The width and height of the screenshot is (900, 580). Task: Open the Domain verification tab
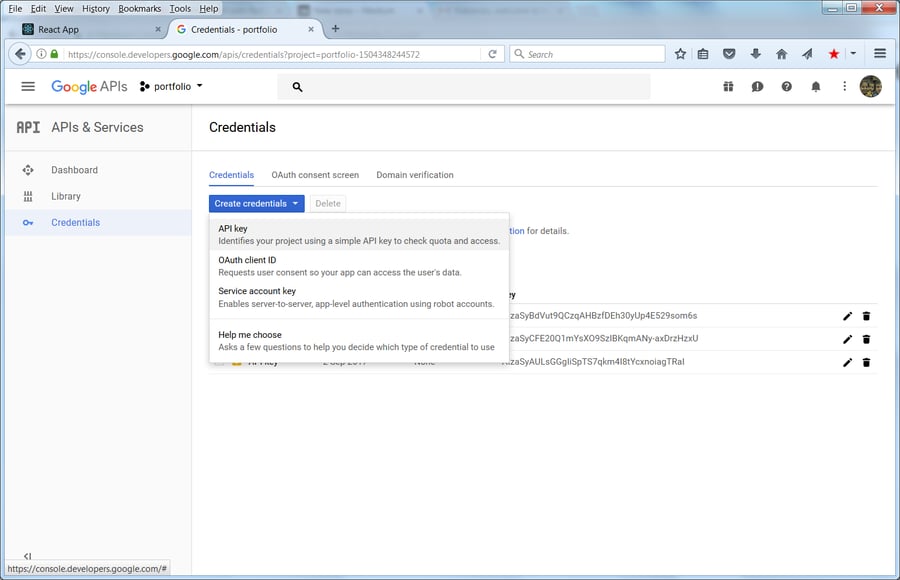[x=414, y=175]
